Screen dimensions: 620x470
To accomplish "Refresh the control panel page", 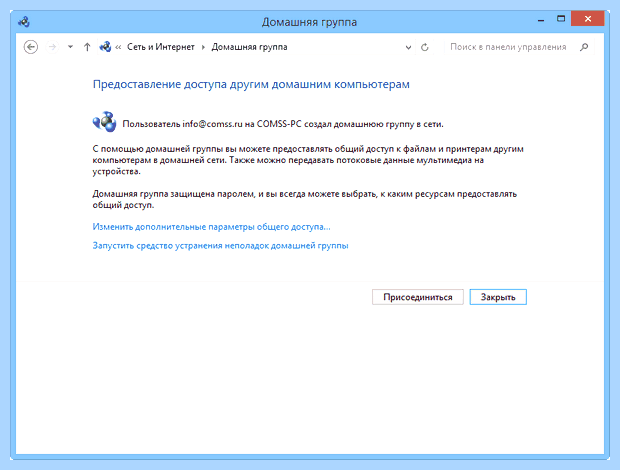I will pyautogui.click(x=425, y=47).
